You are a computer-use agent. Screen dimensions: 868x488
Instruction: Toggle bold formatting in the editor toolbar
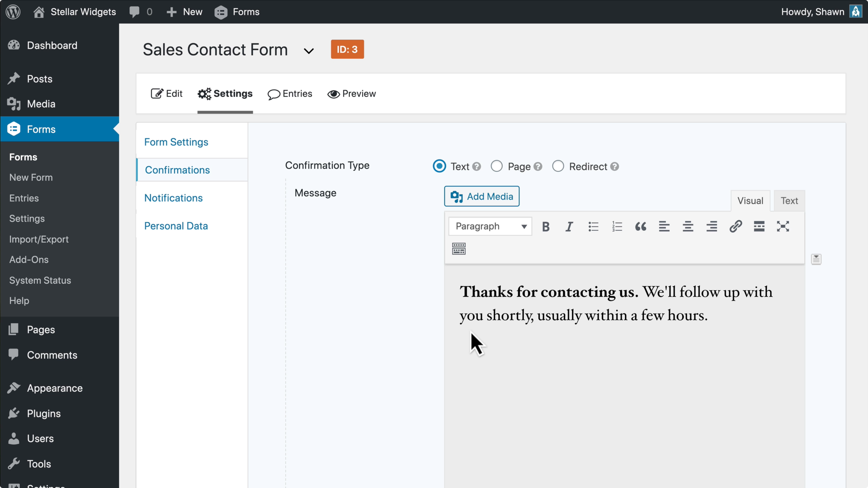545,226
